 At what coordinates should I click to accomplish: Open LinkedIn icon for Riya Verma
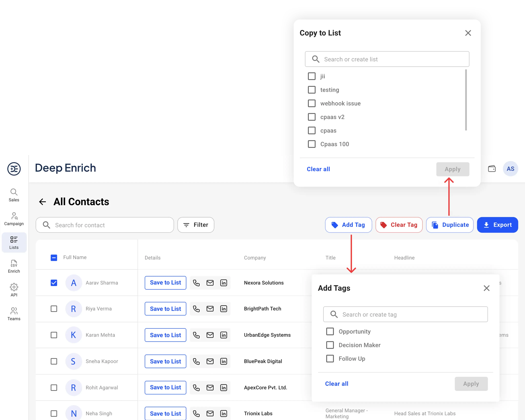[x=224, y=309]
